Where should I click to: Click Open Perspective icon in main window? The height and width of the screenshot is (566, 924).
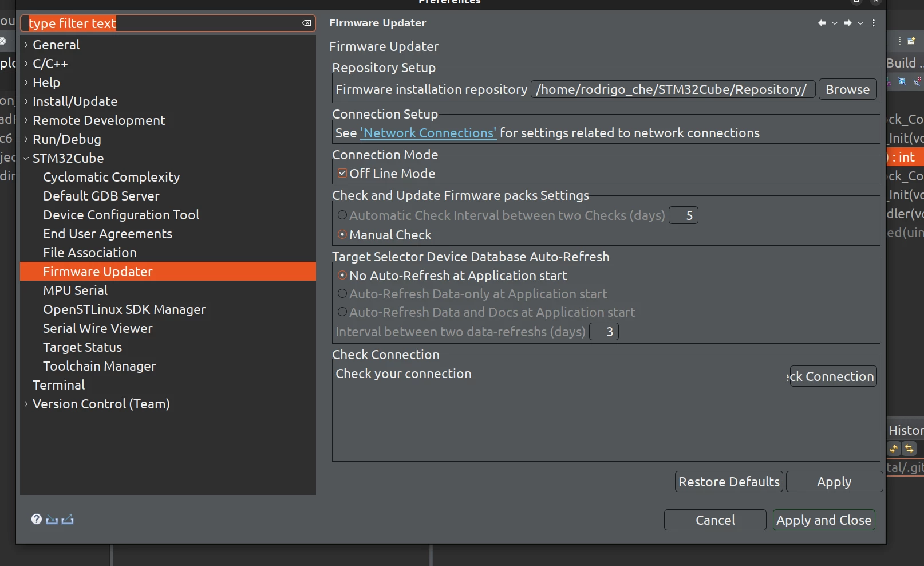point(911,41)
